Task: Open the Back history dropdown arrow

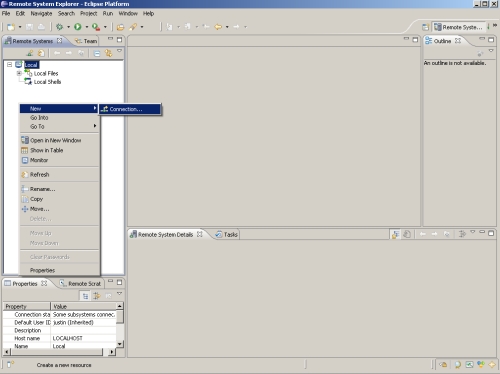Action: (227, 27)
